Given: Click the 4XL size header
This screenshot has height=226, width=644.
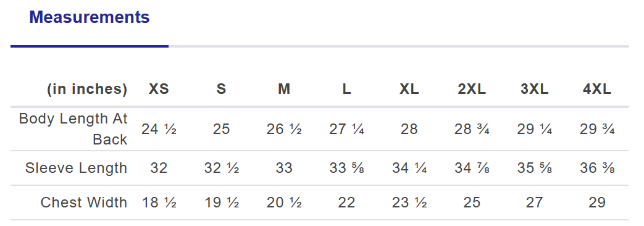Looking at the screenshot, I should (x=597, y=89).
